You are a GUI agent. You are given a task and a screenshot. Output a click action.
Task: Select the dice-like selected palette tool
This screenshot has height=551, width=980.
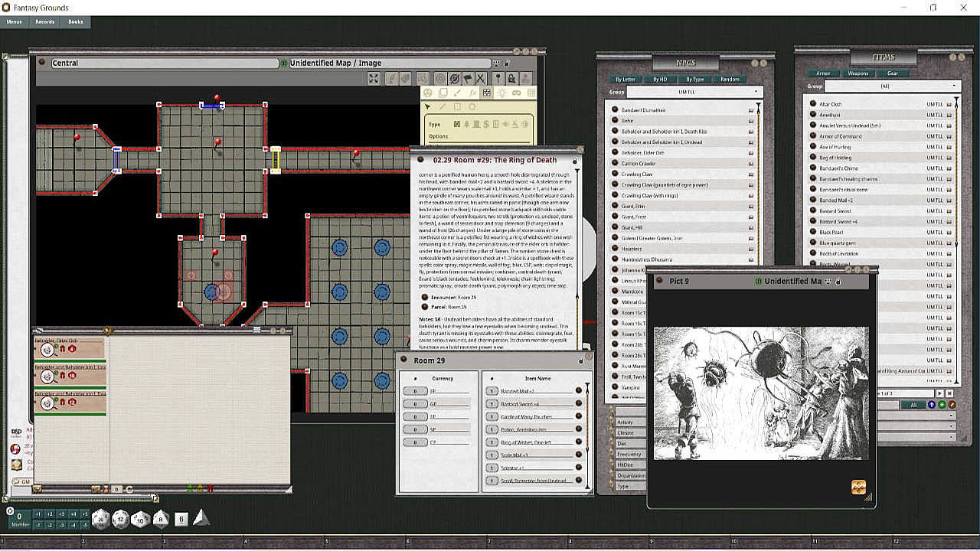pos(487,93)
